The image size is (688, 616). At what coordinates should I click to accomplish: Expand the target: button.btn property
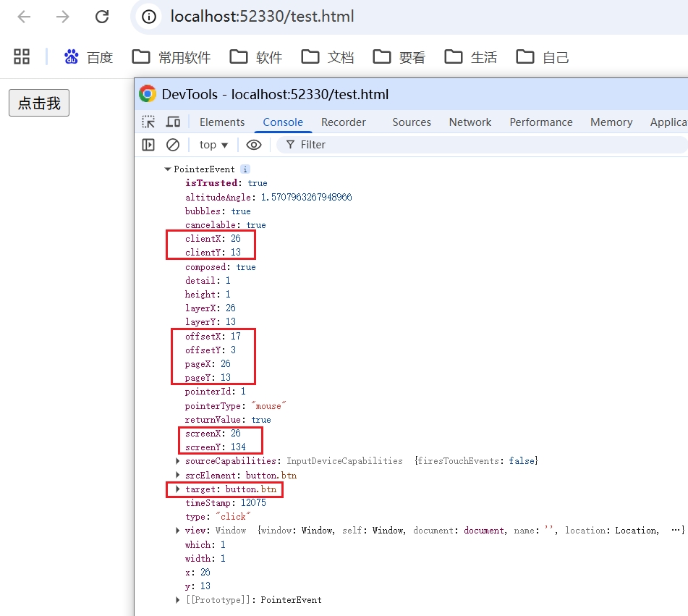pos(177,489)
